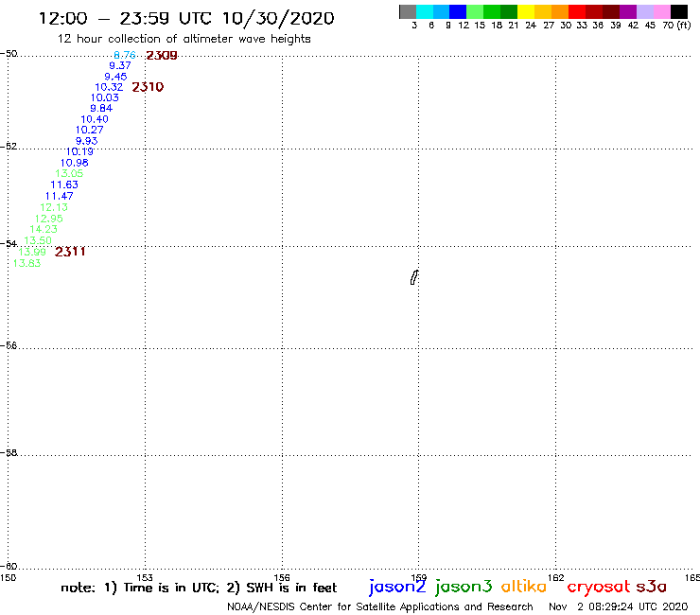Click the green 'jason3' satellite label
Image resolution: width=700 pixels, height=615 pixels.
pyautogui.click(x=464, y=587)
